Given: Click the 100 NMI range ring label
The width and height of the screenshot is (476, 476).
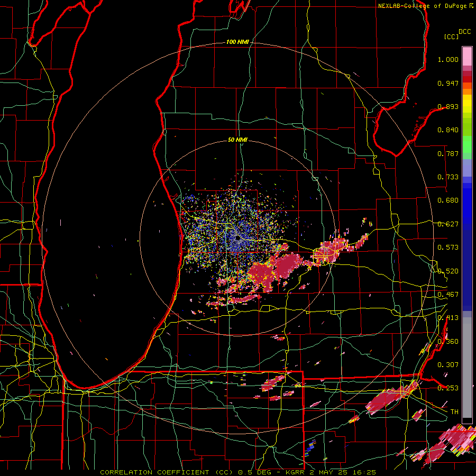Looking at the screenshot, I should click(237, 42).
